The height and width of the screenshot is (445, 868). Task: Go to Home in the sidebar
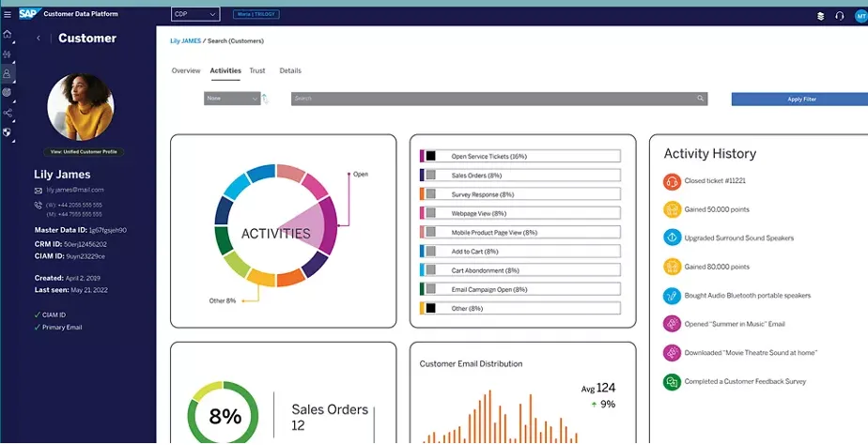(x=8, y=35)
